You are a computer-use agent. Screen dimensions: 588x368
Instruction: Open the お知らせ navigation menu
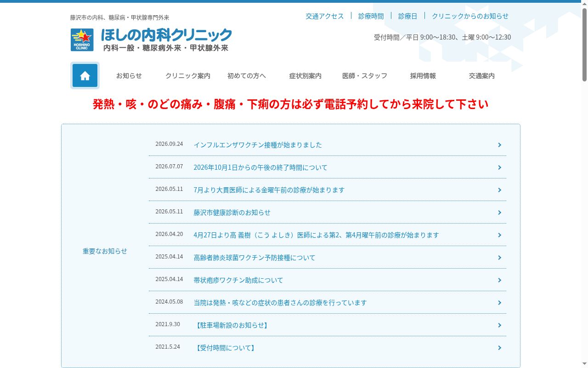click(129, 76)
